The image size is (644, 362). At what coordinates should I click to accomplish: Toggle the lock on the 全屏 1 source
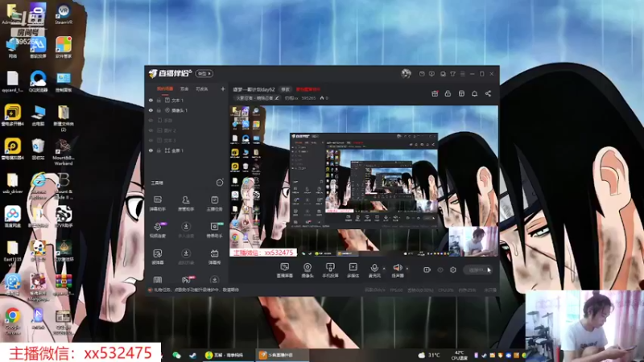[159, 150]
